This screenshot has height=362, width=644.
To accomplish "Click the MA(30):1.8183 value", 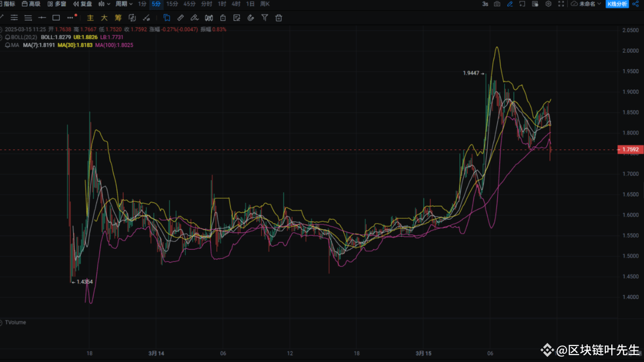I will pyautogui.click(x=75, y=45).
